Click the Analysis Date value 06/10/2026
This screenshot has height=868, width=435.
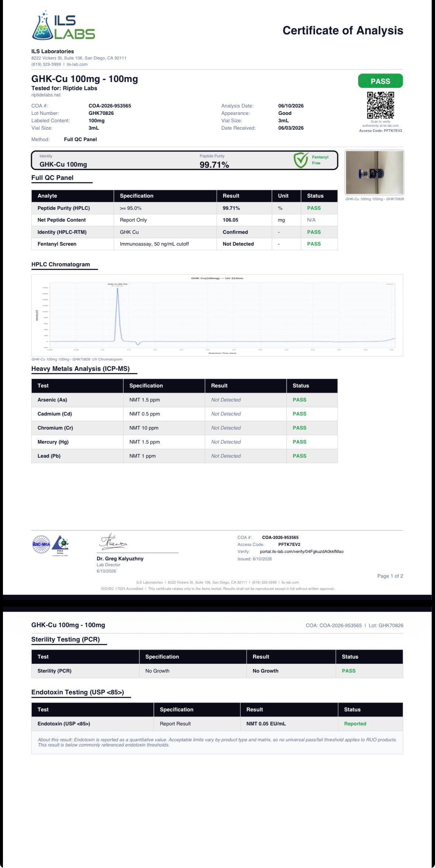point(291,106)
